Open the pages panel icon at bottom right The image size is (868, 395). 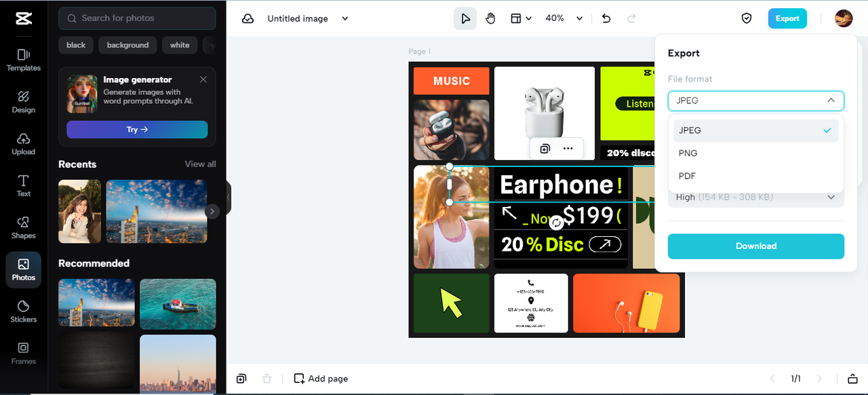pos(852,379)
